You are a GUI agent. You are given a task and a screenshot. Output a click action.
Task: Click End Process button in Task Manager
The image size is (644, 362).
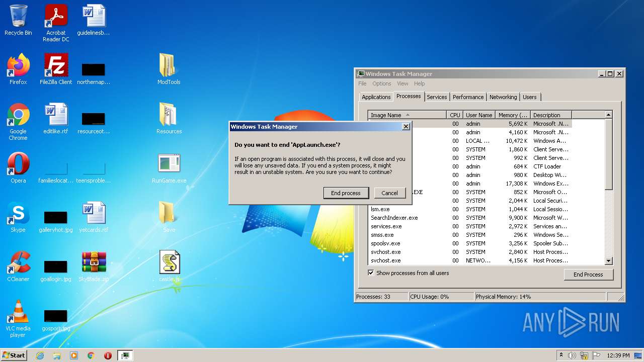tap(588, 275)
